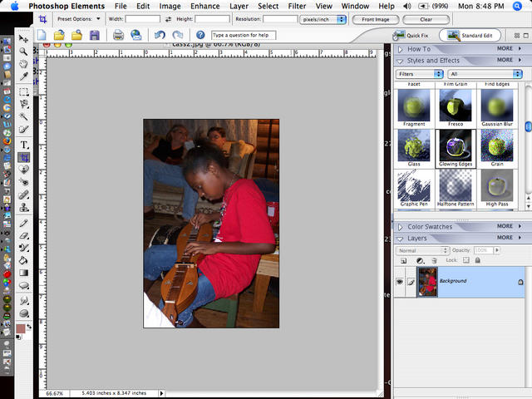
Task: Click the Open file folder icon
Action: (x=59, y=35)
